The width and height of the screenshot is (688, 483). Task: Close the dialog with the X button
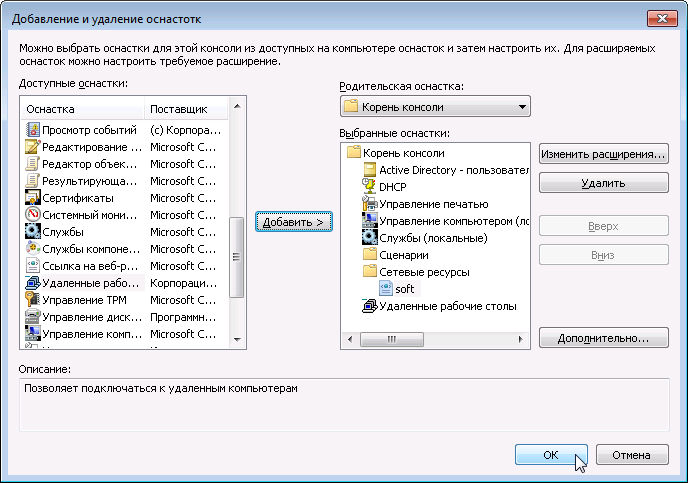pos(662,18)
